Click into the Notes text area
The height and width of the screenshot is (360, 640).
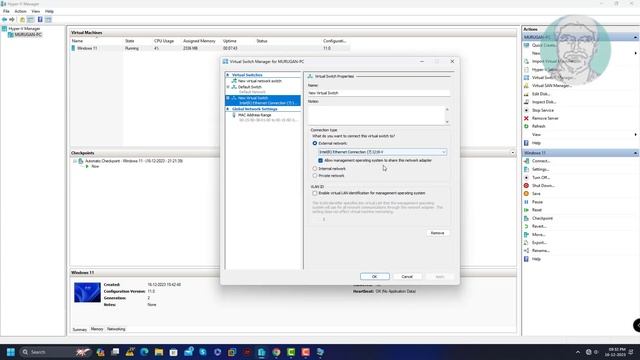pyautogui.click(x=376, y=115)
